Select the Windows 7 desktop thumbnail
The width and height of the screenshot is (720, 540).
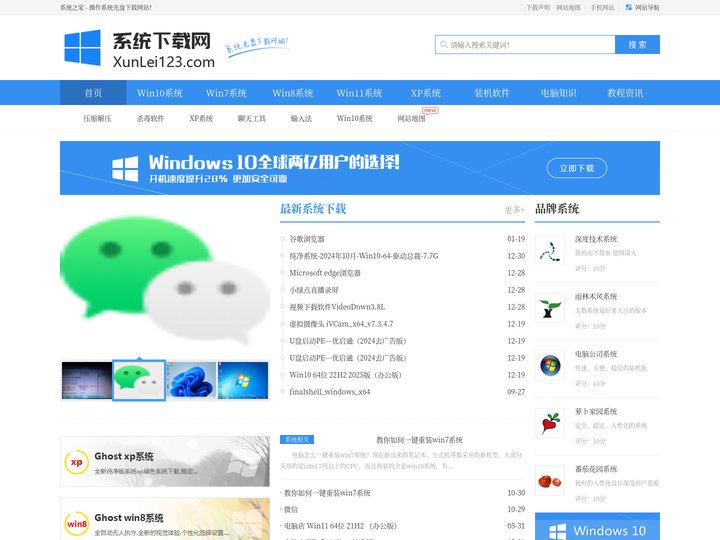(x=243, y=380)
